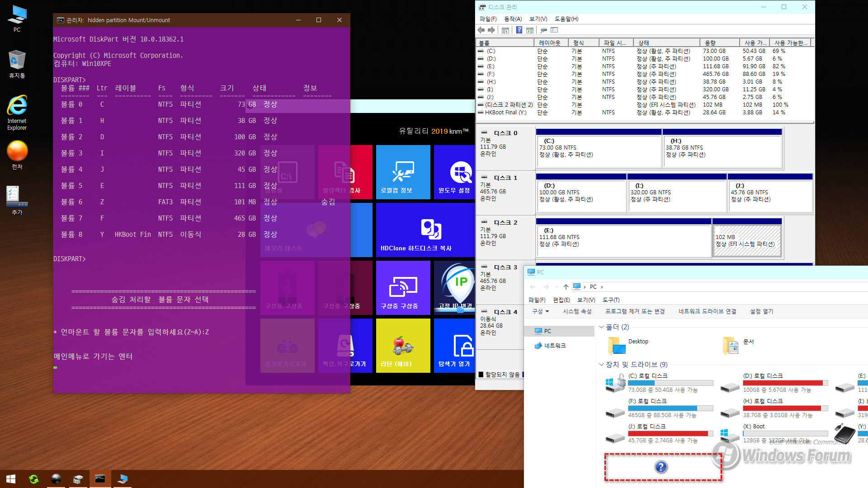
Task: Open the 구성 dropdown in explorer
Action: (x=540, y=311)
